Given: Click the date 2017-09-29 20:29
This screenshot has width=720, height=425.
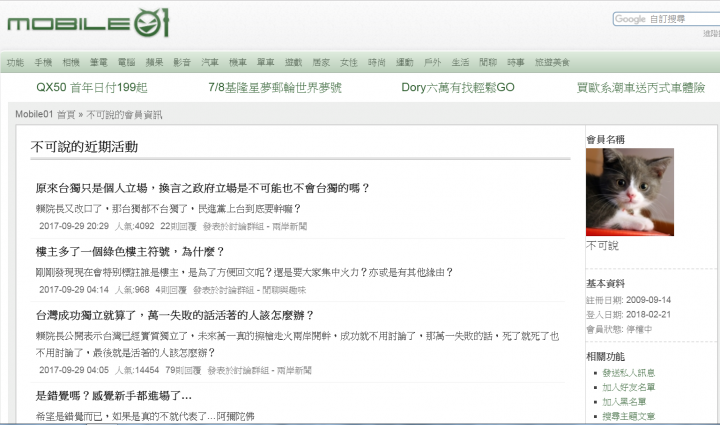Looking at the screenshot, I should [x=74, y=226].
